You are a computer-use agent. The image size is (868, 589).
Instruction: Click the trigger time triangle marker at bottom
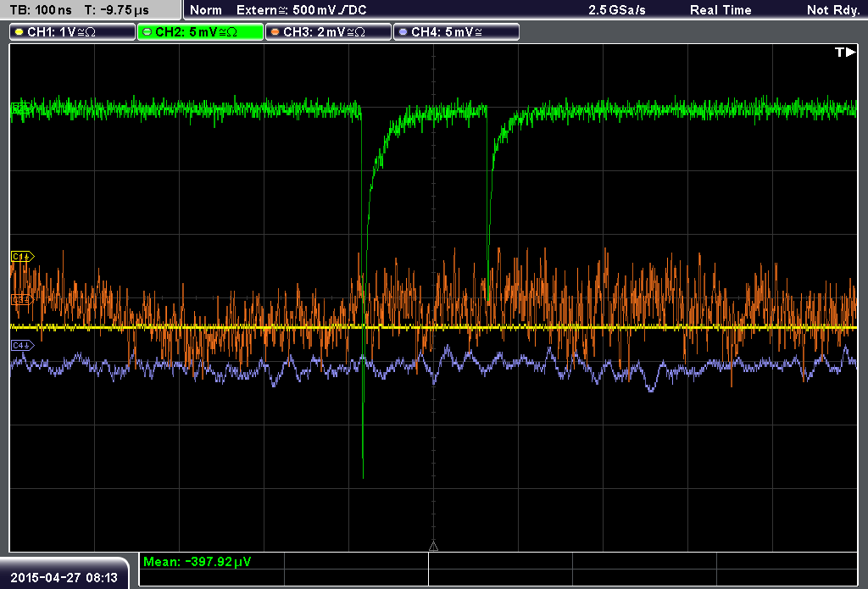[433, 547]
